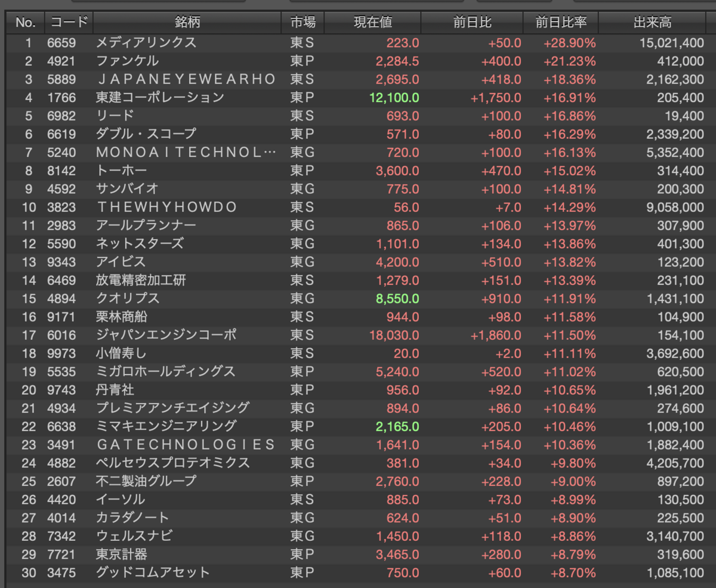Select the 放電精密加工研 row

click(x=358, y=280)
